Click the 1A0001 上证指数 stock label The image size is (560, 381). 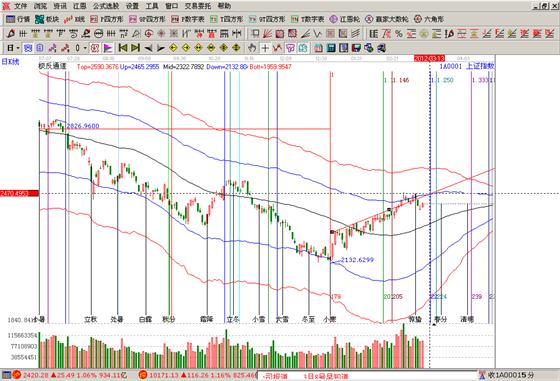tap(466, 66)
